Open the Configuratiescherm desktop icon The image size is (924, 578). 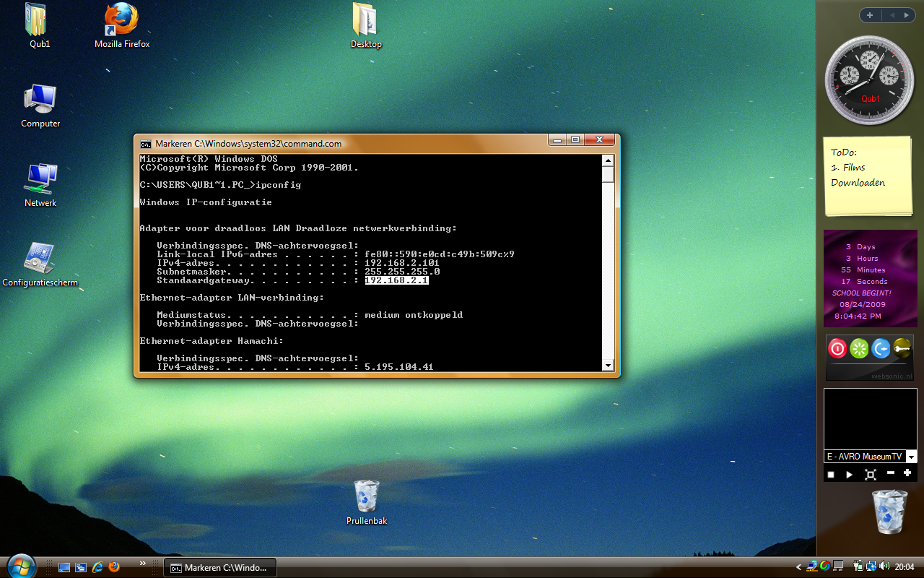coord(40,264)
